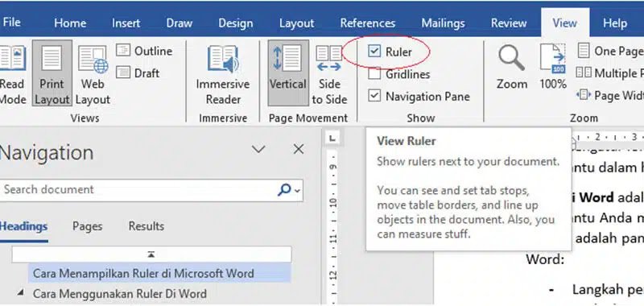Open the References tab
Viewport: 644px width, 306px height.
point(368,23)
